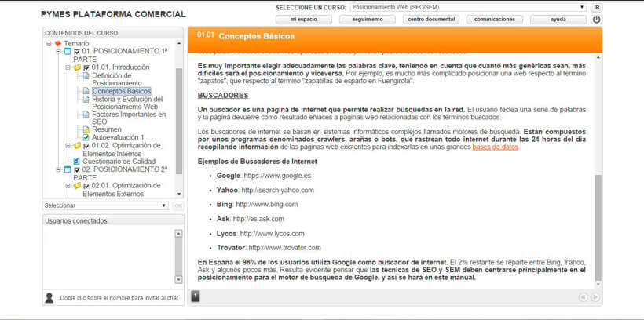
Task: Collapse the 01.01. Introducción folder
Action: (x=68, y=67)
